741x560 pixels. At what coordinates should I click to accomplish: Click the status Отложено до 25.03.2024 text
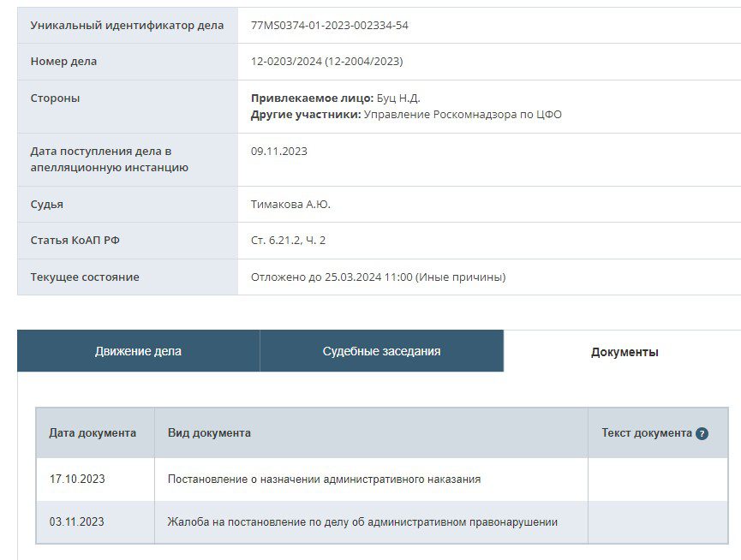[378, 277]
